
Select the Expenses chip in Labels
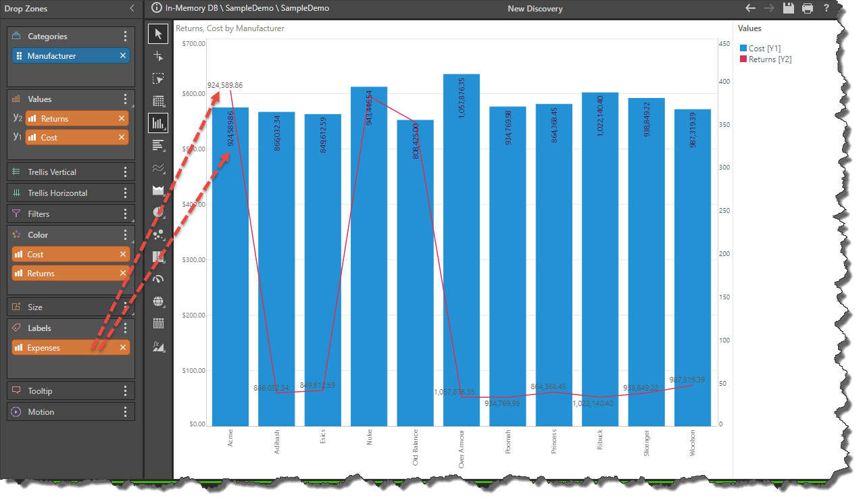click(x=71, y=347)
